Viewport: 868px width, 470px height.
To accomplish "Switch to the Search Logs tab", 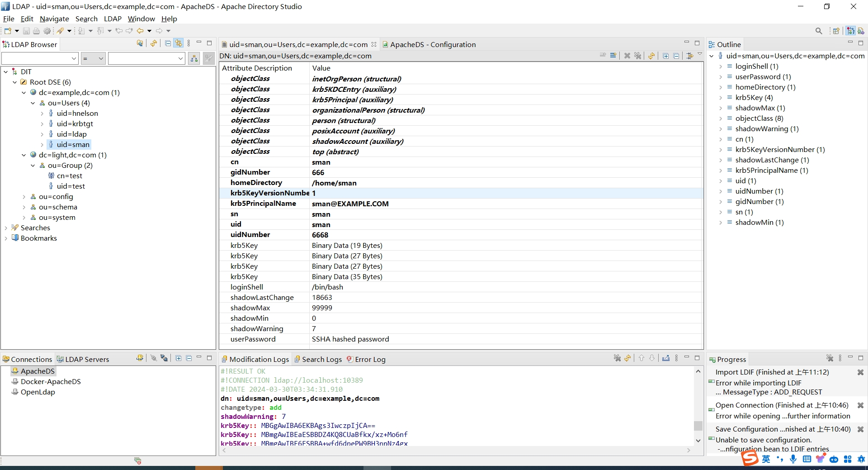I will click(321, 359).
